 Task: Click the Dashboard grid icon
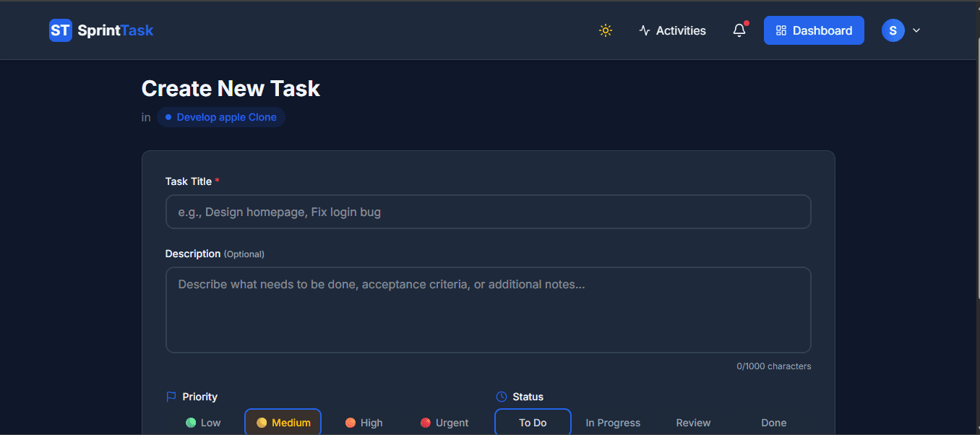point(781,30)
